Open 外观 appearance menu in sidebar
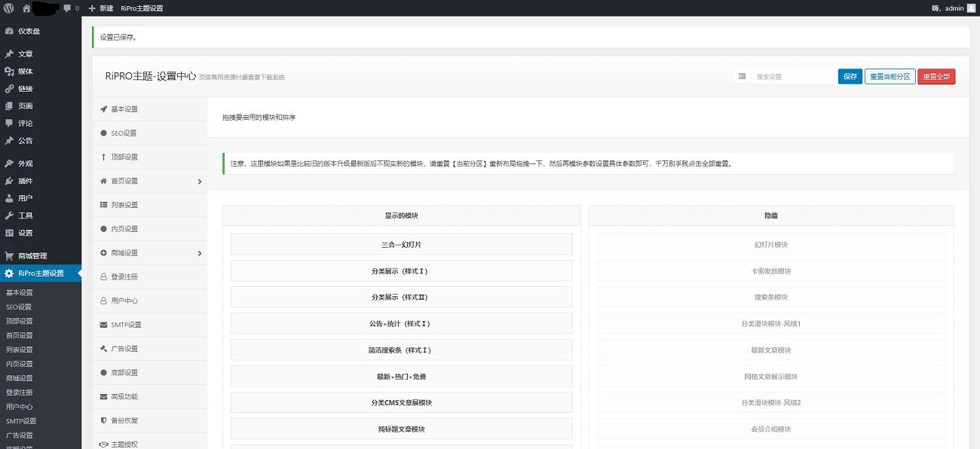Screen dimensions: 980x449 pos(41,163)
